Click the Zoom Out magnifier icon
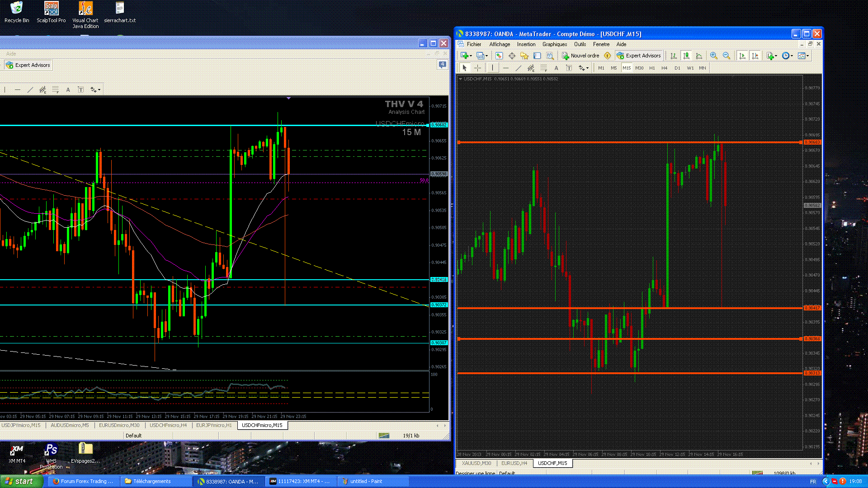Viewport: 868px width, 488px height. coord(726,56)
